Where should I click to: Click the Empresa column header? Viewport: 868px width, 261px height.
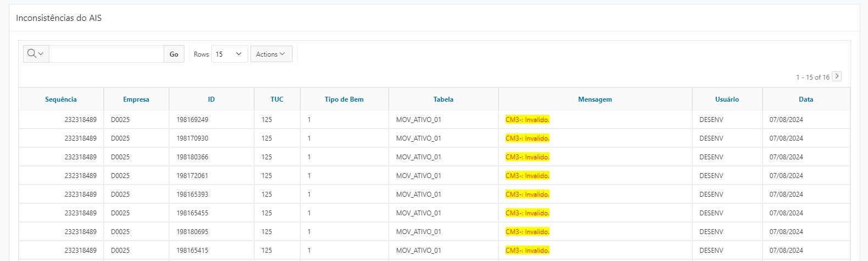pyautogui.click(x=136, y=99)
